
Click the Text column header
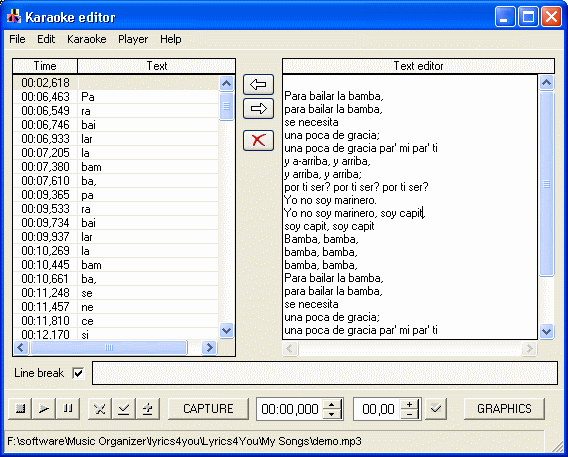(156, 66)
